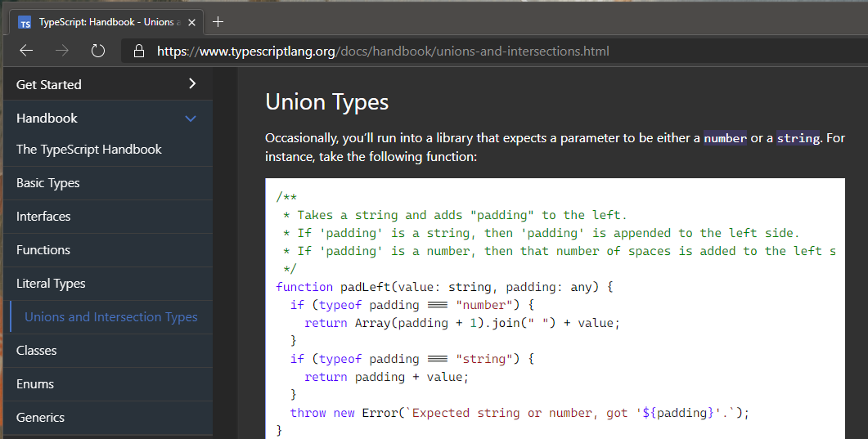Click the inline code word number
This screenshot has height=439, width=868.
tap(725, 138)
